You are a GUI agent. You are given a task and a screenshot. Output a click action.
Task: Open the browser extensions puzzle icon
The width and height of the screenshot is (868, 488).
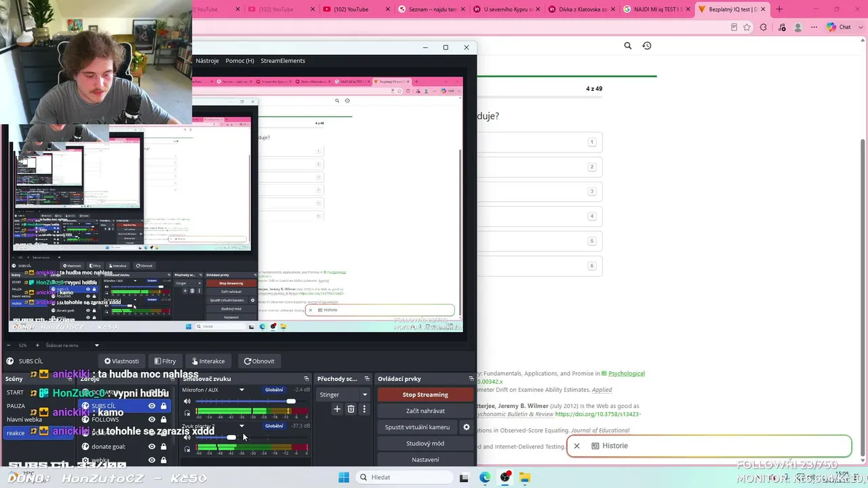click(764, 27)
